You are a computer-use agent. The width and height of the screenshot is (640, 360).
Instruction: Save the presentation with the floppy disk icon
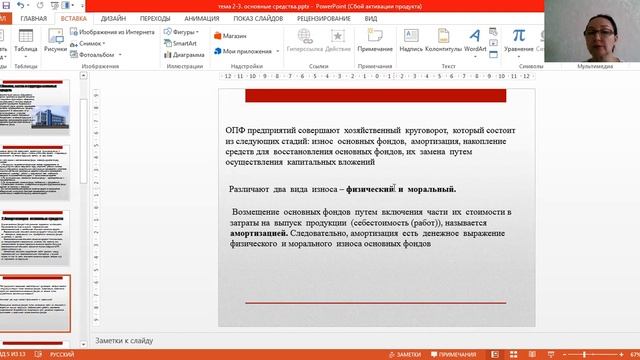click(6, 6)
